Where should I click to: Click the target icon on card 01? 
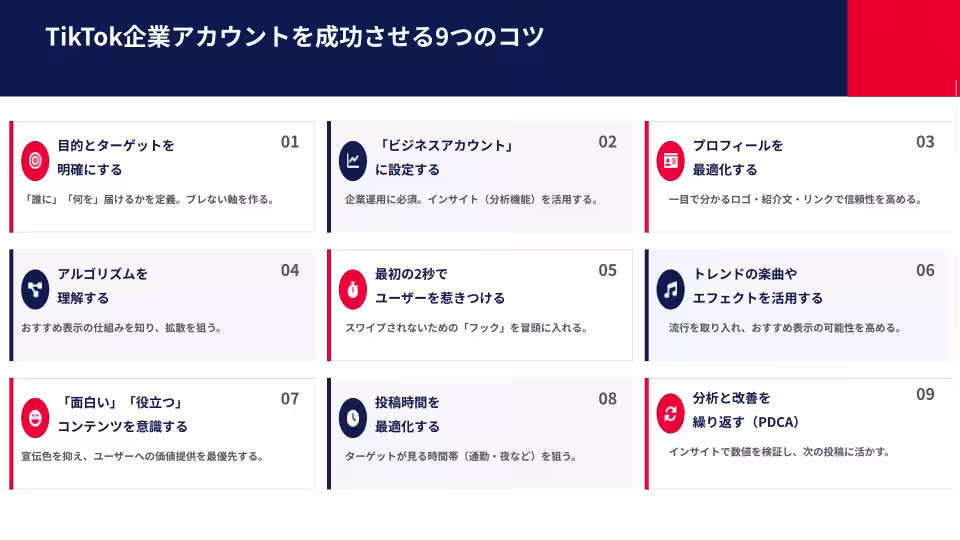point(35,160)
